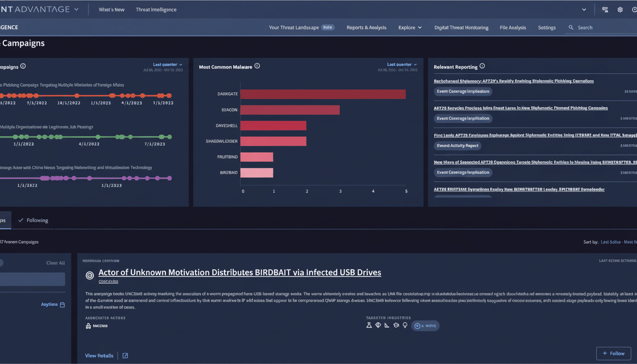Image resolution: width=637 pixels, height=364 pixels.
Task: Click the DARKGATE bar in the malware chart
Action: click(322, 94)
